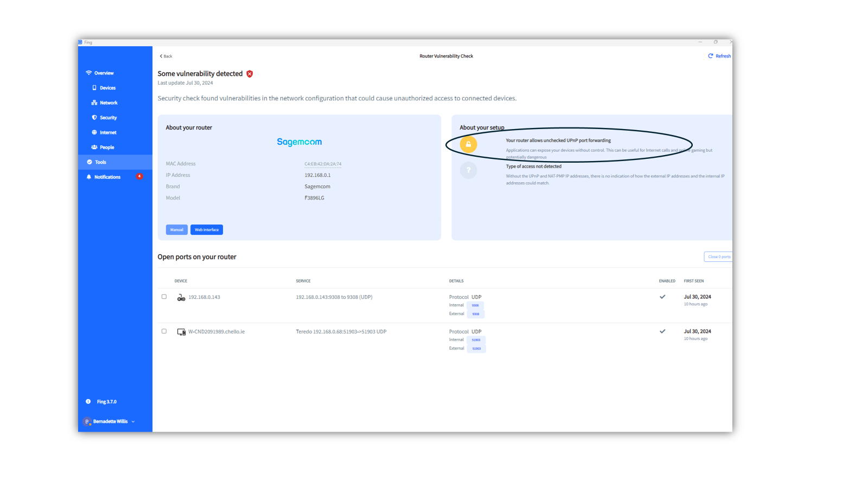Click MAC address C4:EB:42:DA:2A:74
The height and width of the screenshot is (488, 868).
pos(323,164)
